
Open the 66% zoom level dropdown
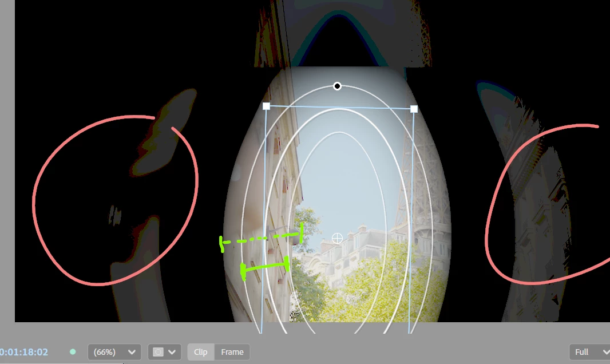(x=114, y=352)
